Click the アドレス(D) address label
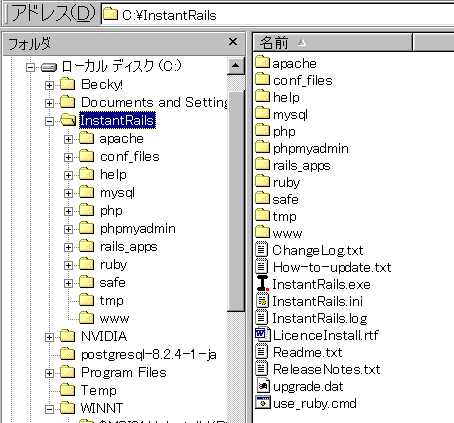Viewport: 454px width, 423px height. 53,14
